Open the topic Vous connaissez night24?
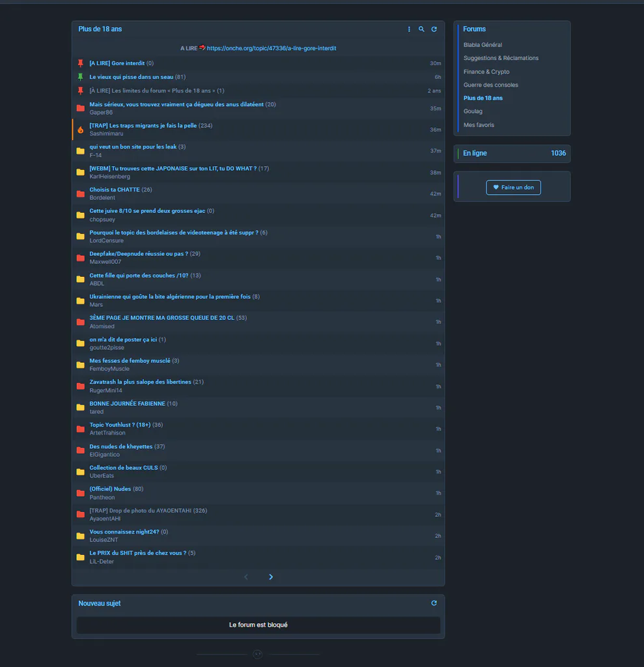This screenshot has width=644, height=667. click(x=124, y=532)
